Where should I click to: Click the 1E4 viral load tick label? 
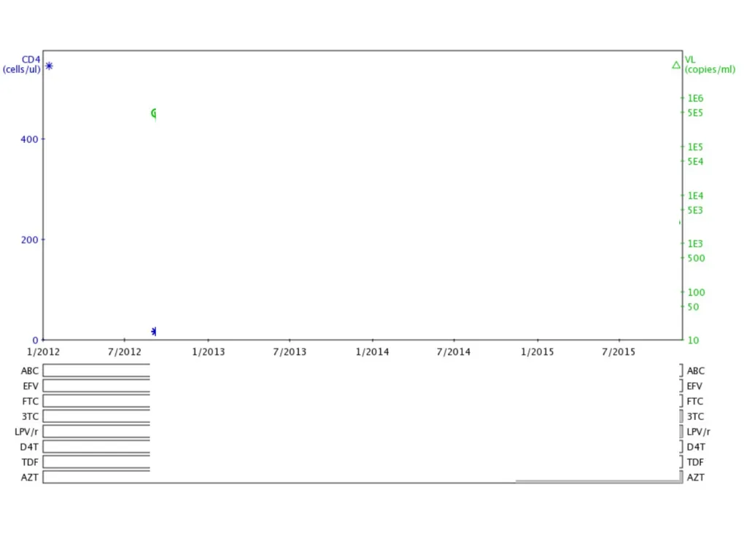click(x=695, y=195)
